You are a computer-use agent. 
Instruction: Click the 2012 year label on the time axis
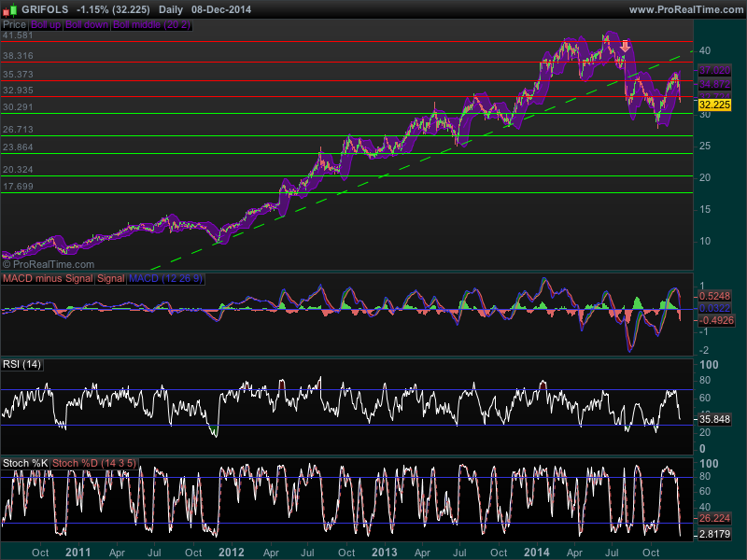[231, 553]
